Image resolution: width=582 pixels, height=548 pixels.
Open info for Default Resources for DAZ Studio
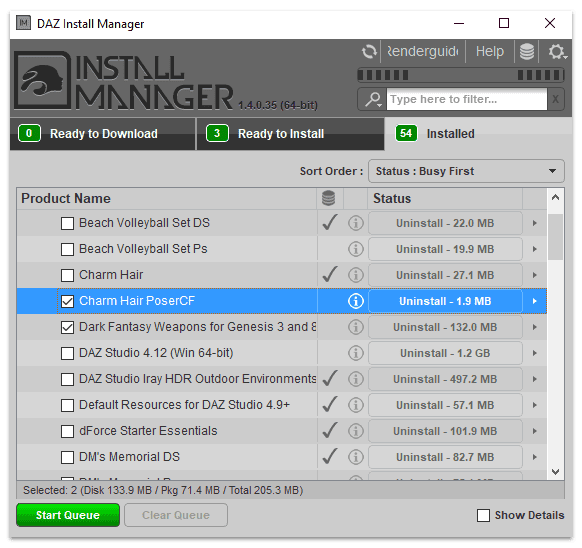click(356, 405)
